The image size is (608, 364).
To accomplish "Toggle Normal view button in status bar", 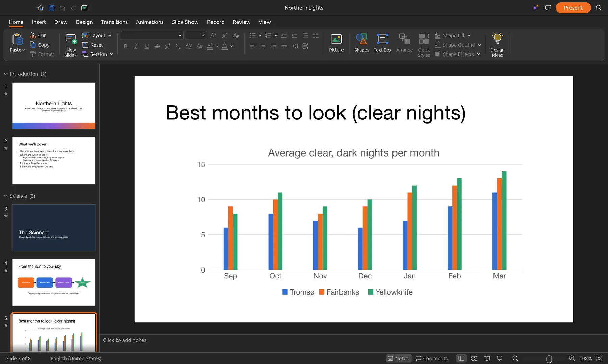I will click(x=461, y=358).
